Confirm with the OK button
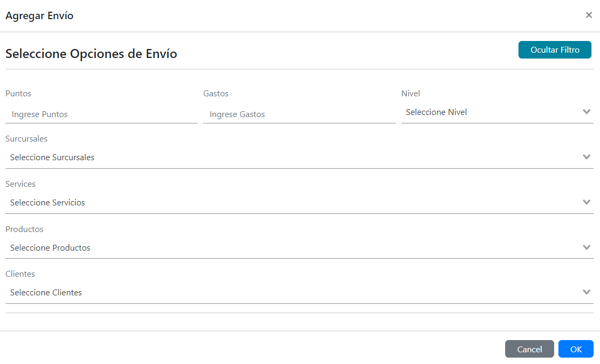600x364 pixels. 575,349
